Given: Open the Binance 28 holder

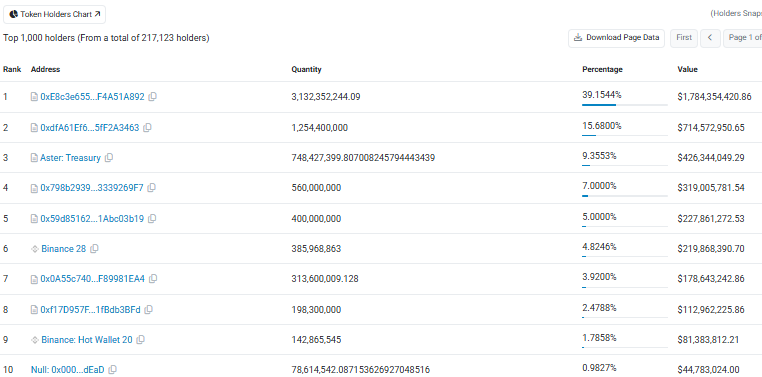Looking at the screenshot, I should (x=64, y=249).
